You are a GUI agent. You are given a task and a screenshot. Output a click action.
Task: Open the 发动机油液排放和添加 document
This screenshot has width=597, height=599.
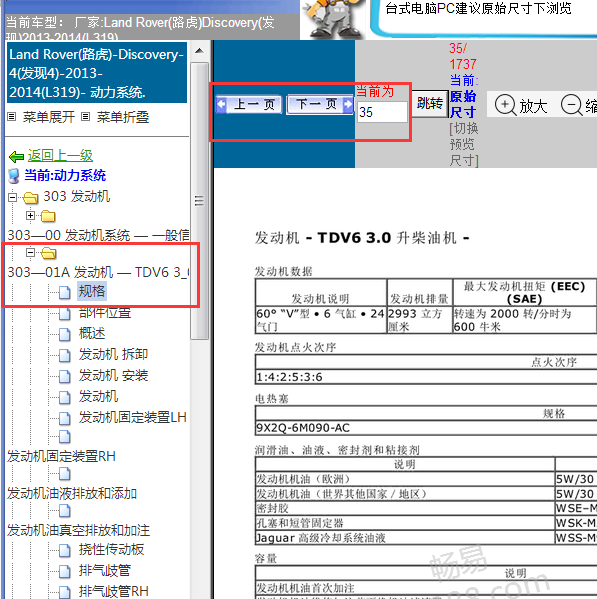tap(72, 493)
